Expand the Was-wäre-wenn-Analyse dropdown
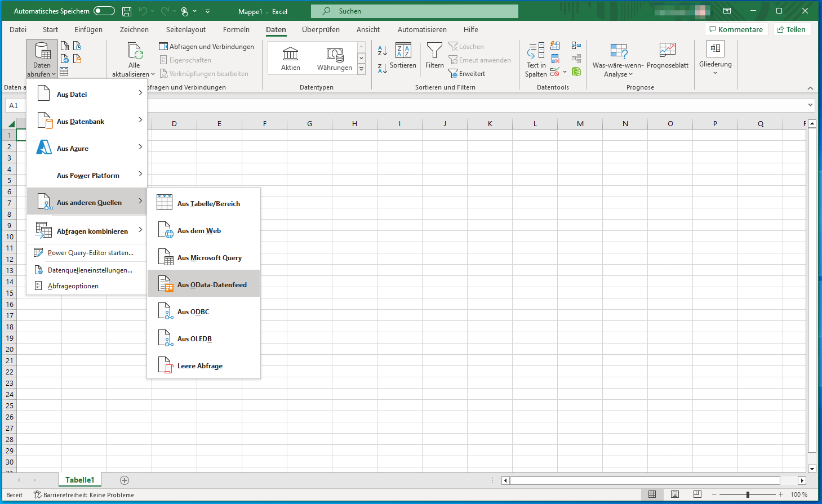The width and height of the screenshot is (822, 504). click(x=618, y=59)
